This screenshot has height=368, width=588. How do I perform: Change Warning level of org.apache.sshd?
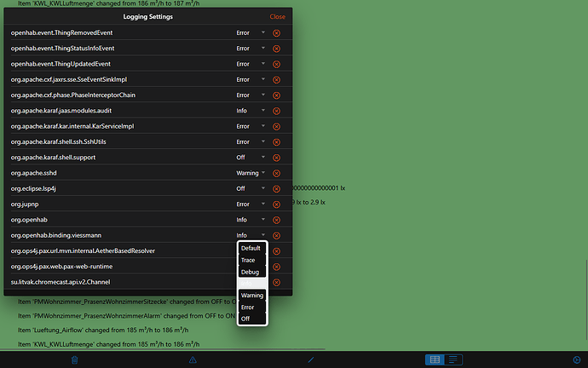click(x=251, y=173)
